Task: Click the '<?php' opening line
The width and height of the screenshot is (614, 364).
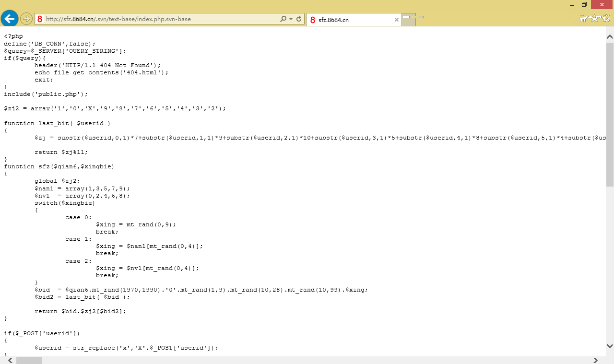Action: click(13, 36)
